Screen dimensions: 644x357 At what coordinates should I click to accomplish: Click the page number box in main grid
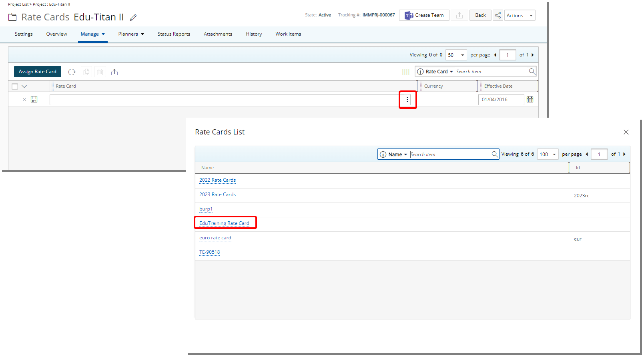(x=508, y=55)
